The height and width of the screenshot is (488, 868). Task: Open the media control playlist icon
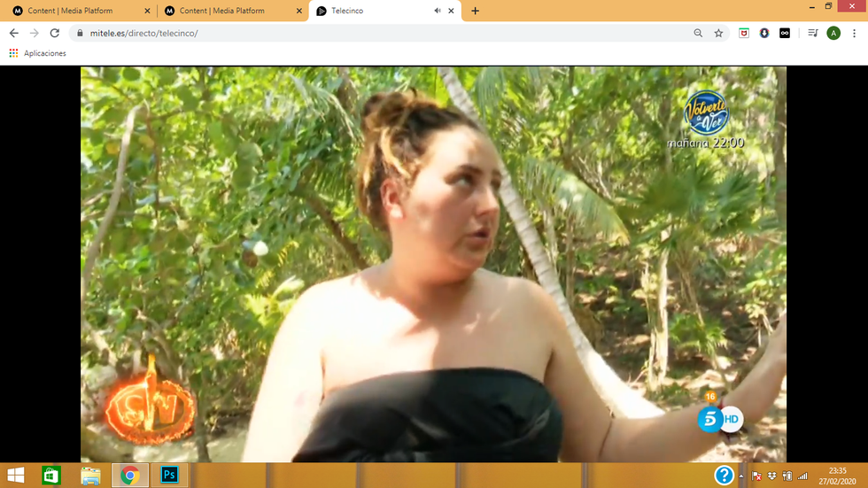point(813,33)
